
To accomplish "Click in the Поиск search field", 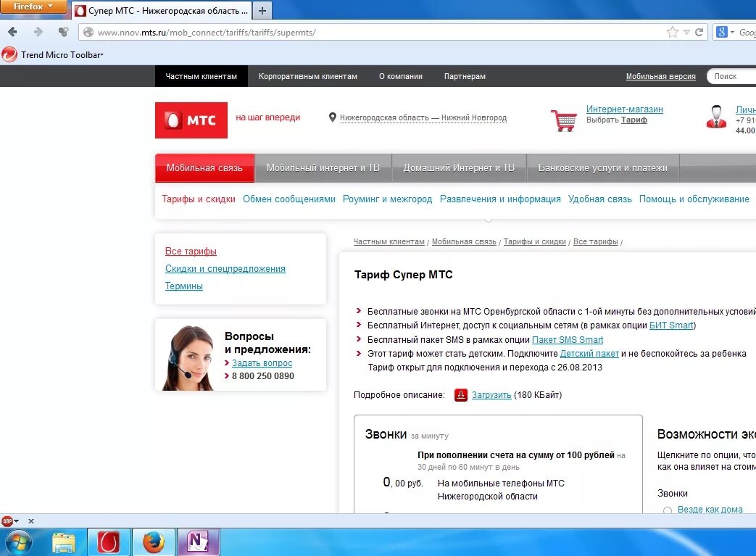I will point(731,76).
